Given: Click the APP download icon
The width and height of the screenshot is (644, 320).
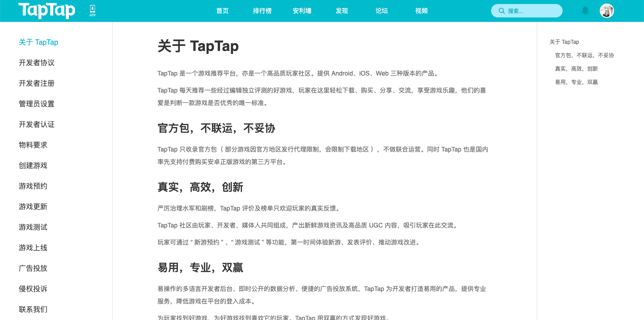Looking at the screenshot, I should [x=92, y=10].
